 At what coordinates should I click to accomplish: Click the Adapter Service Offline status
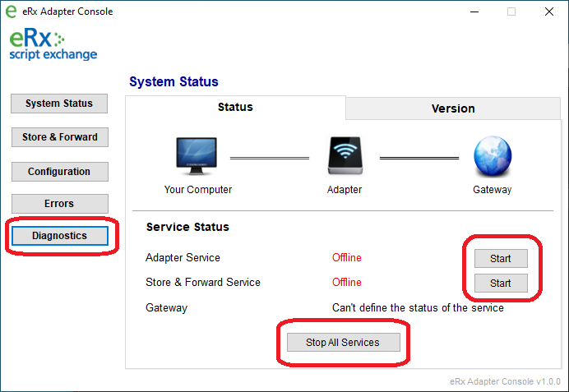pos(346,258)
